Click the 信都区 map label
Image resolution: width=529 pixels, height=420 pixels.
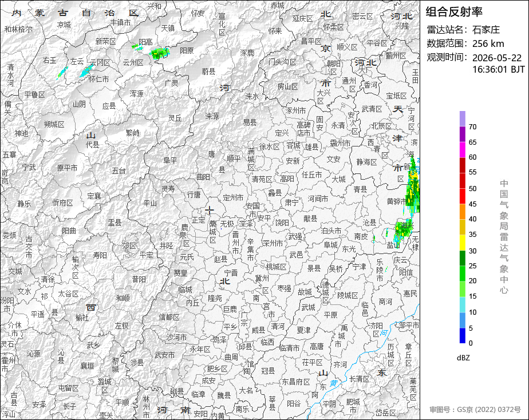(x=169, y=317)
